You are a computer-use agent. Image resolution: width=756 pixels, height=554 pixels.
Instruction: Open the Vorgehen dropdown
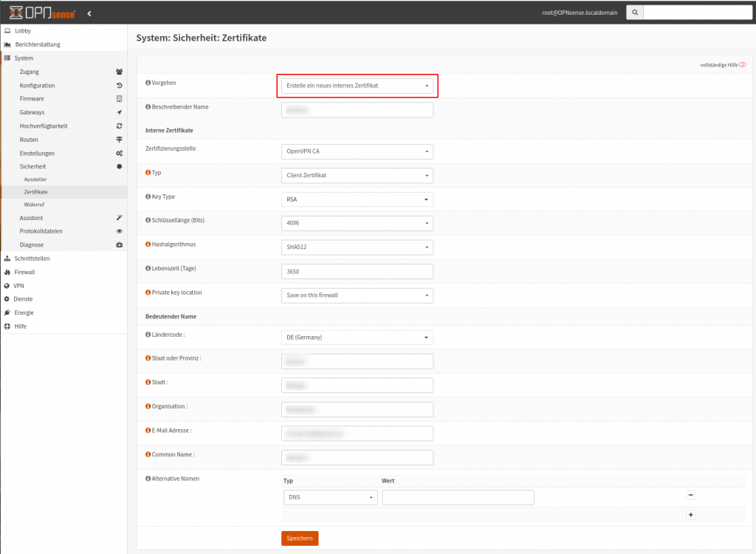click(x=357, y=85)
